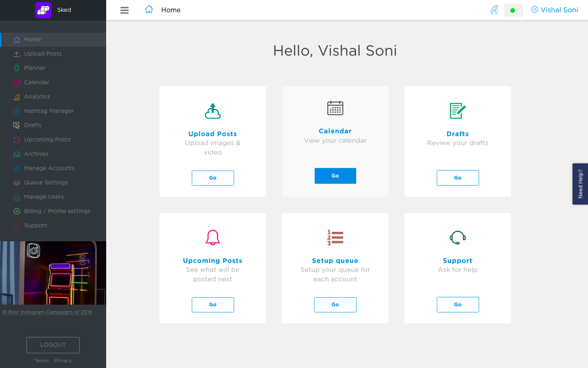Open the Vishal Soni settings menu

[x=554, y=10]
